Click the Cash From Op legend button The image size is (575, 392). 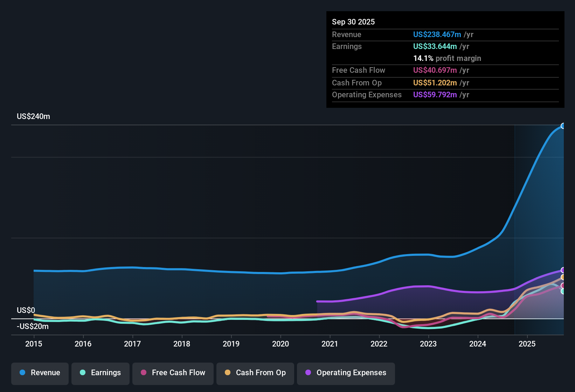(255, 373)
